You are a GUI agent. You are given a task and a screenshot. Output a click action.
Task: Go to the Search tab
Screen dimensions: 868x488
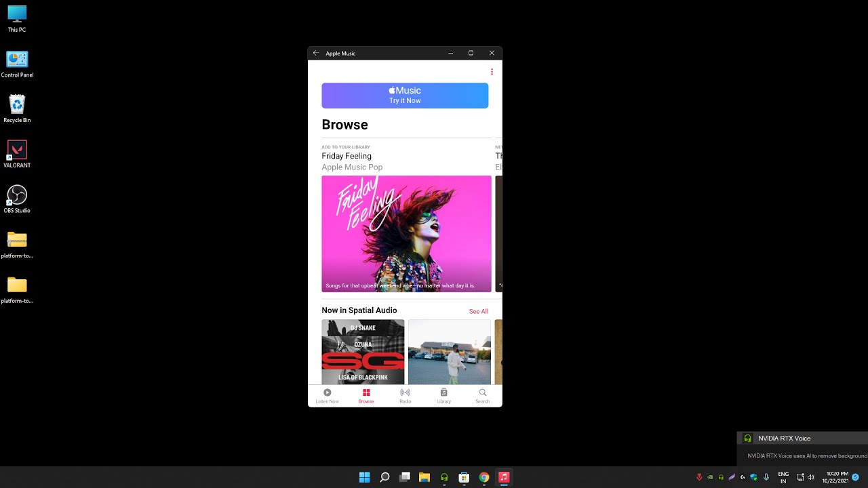tap(482, 396)
